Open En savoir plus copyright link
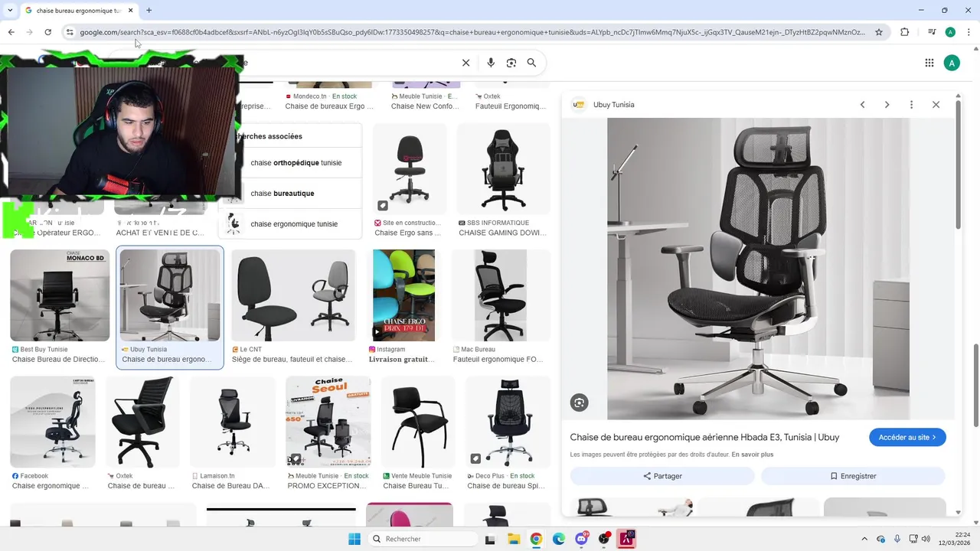Viewport: 980px width, 551px height. point(752,455)
